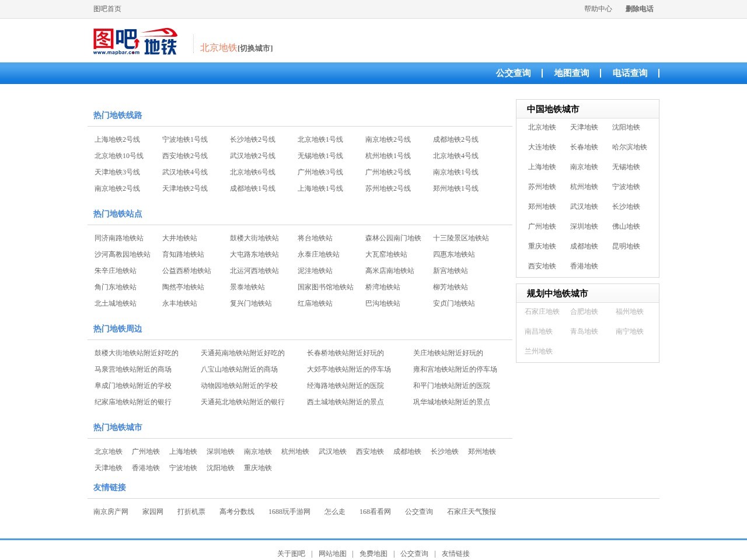Image resolution: width=747 pixels, height=560 pixels.
Task: Select 上海地铁2号线 under 热门地铁线路
Action: (x=117, y=139)
